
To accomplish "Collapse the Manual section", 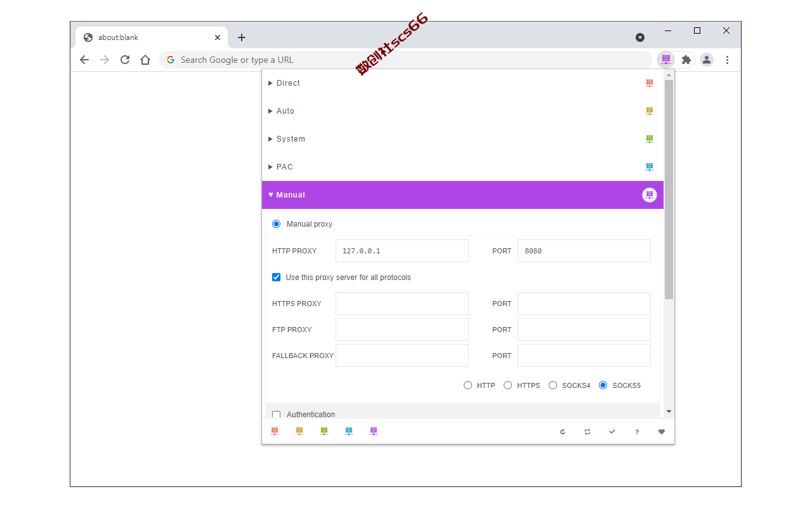I will [x=462, y=195].
